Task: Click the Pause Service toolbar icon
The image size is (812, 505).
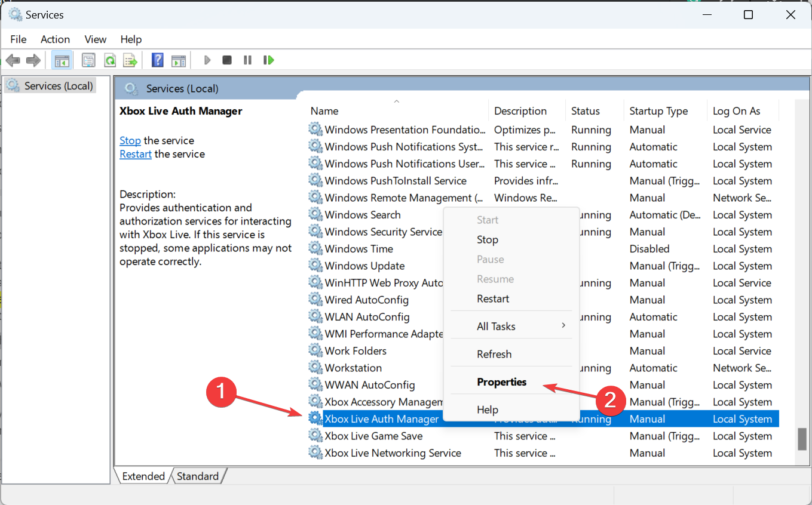Action: tap(247, 60)
